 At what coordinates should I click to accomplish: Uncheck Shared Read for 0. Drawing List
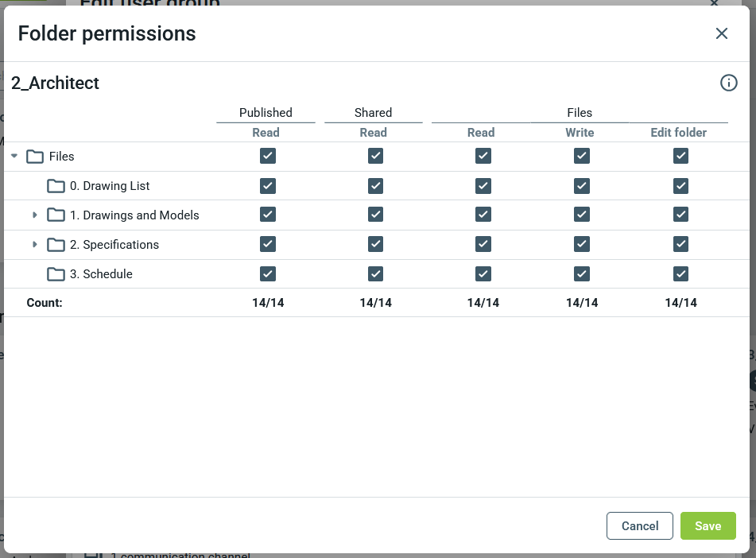click(375, 186)
